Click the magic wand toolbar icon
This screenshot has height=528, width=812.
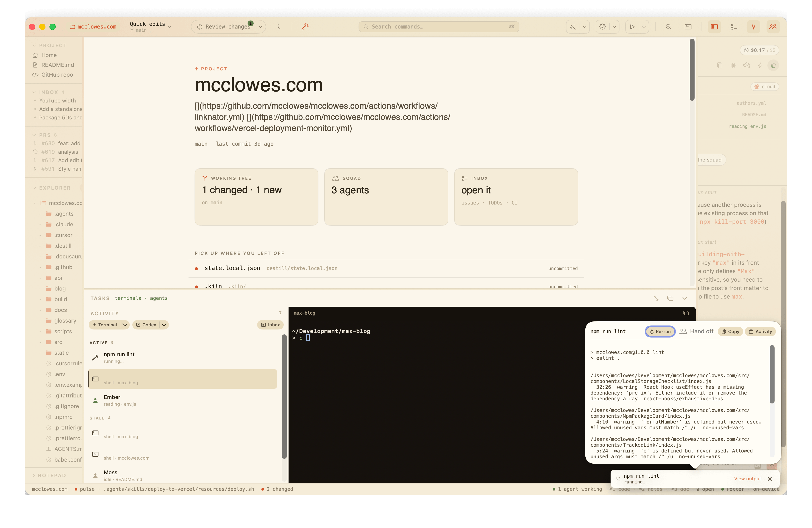573,27
